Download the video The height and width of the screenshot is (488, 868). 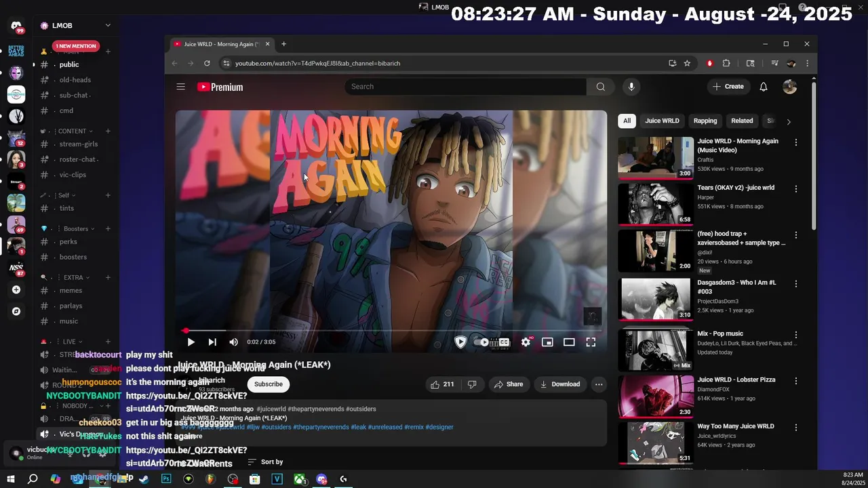pyautogui.click(x=560, y=384)
